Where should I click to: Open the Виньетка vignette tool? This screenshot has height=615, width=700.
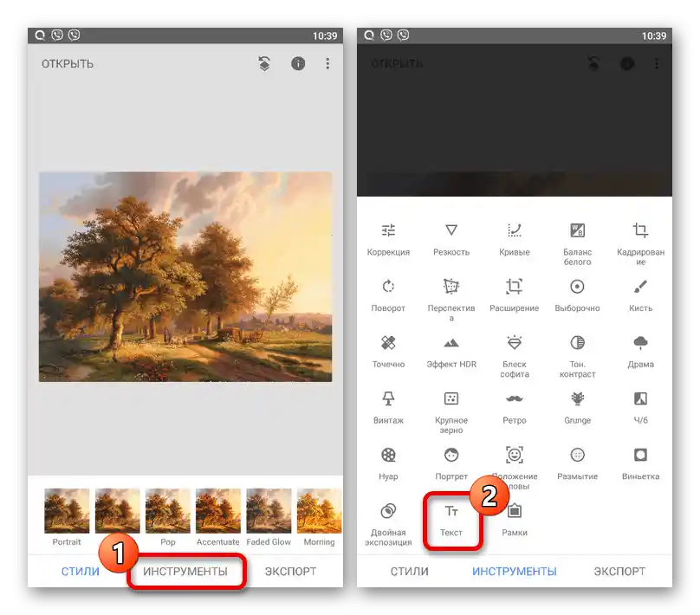[640, 463]
